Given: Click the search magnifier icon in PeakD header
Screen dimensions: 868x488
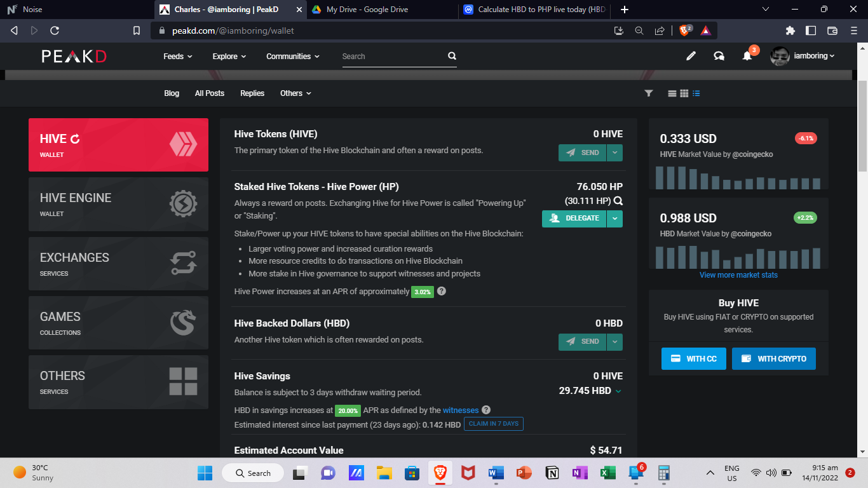Looking at the screenshot, I should pyautogui.click(x=452, y=56).
